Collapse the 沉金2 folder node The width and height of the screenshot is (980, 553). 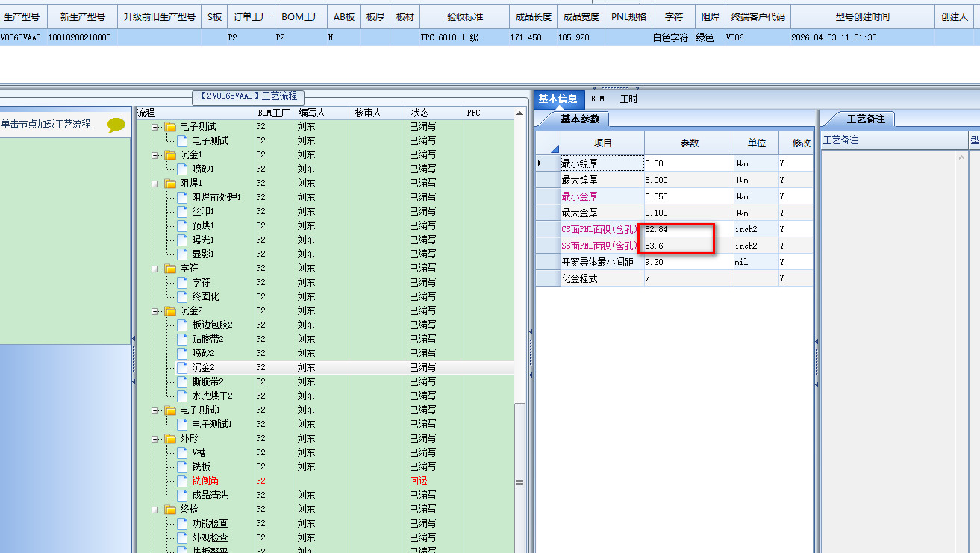(x=156, y=311)
